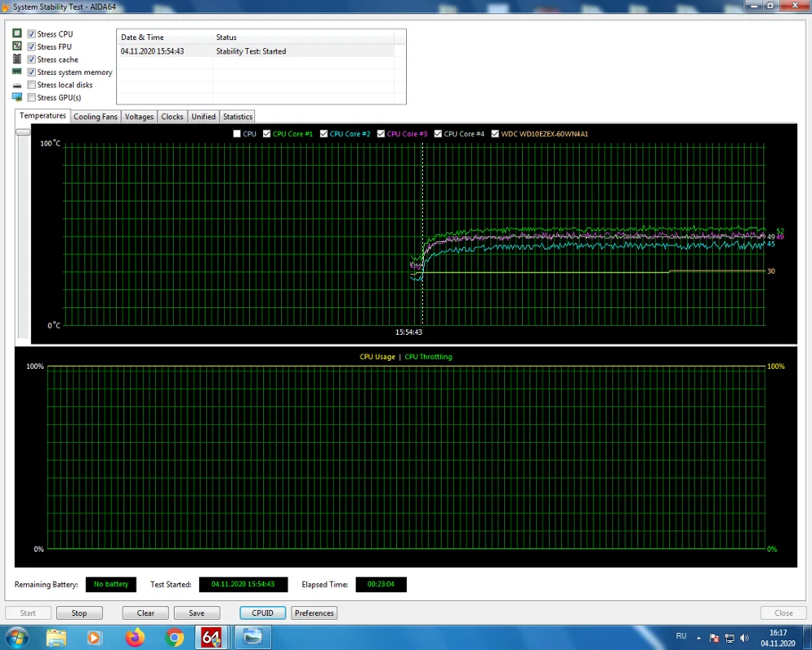Open Windows Explorer folder icon in taskbar
Image resolution: width=812 pixels, height=650 pixels.
56,637
